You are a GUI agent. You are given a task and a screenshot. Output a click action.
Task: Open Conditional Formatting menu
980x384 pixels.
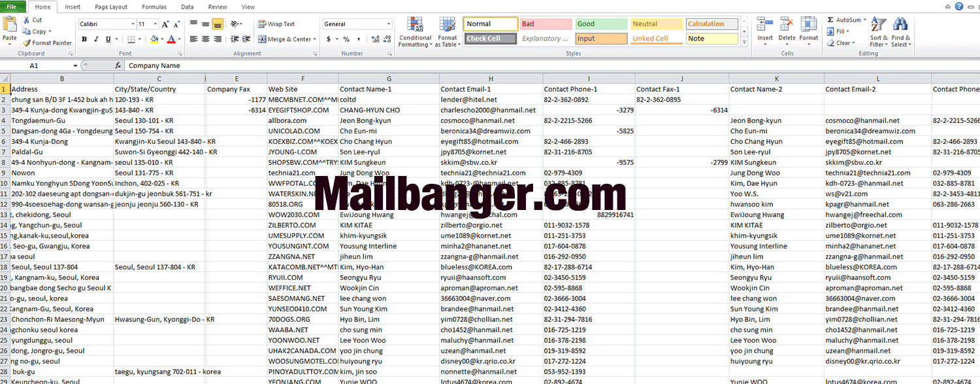(415, 32)
